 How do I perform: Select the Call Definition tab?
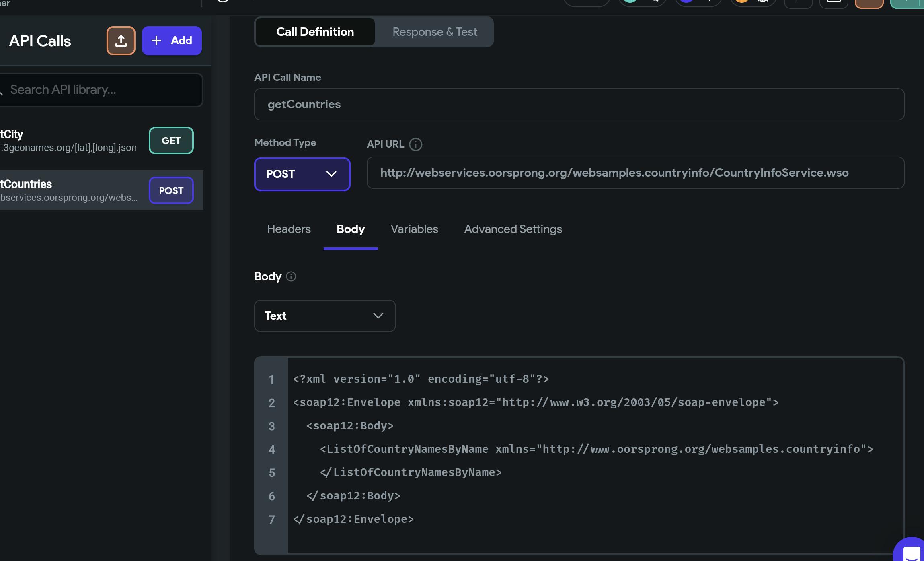(x=315, y=32)
